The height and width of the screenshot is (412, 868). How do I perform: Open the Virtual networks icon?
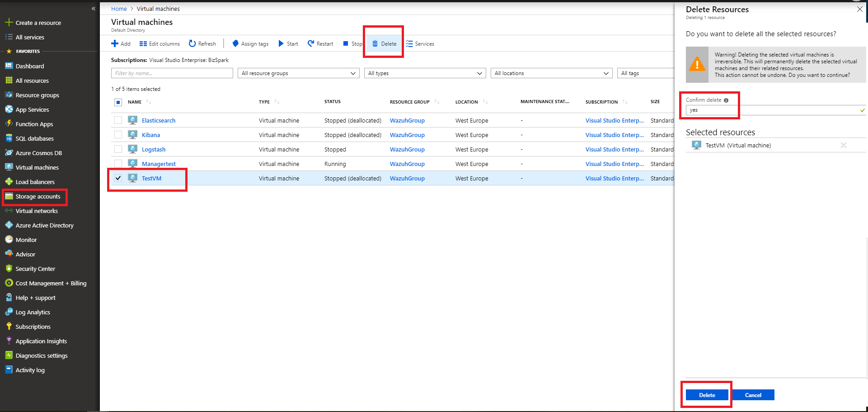tap(9, 211)
